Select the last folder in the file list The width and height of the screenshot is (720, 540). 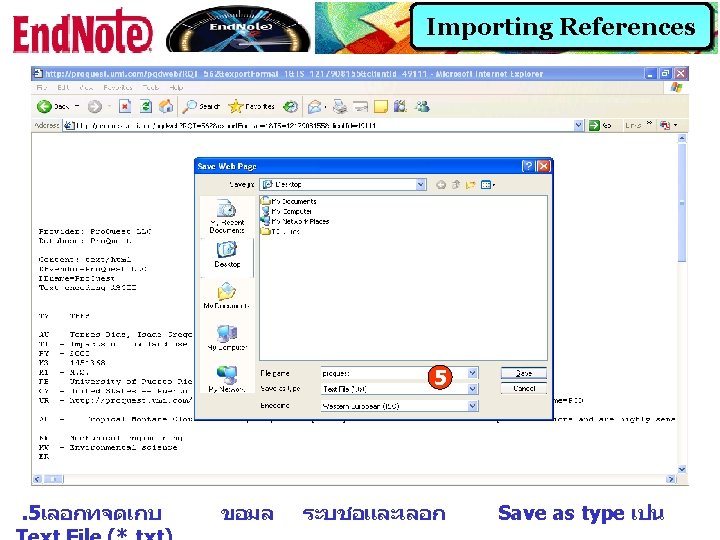(x=281, y=231)
